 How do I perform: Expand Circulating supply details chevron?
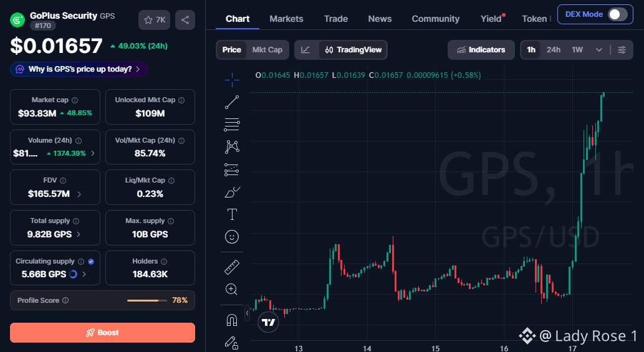[84, 275]
